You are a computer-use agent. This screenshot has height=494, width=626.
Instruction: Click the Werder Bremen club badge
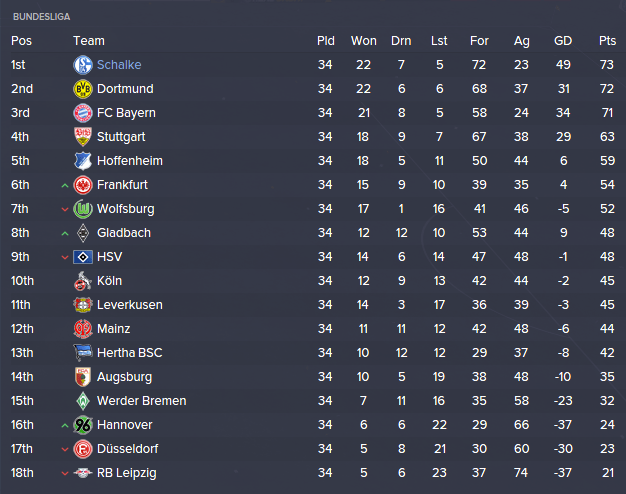(83, 401)
